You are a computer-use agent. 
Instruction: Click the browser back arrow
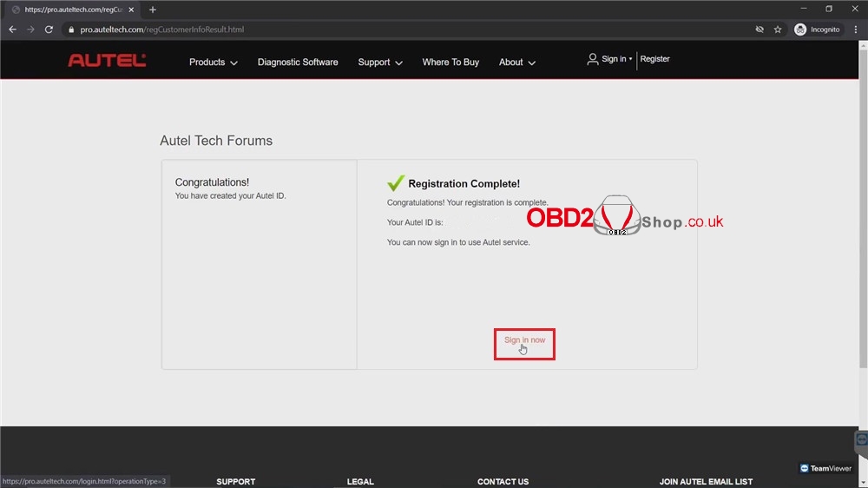(12, 30)
